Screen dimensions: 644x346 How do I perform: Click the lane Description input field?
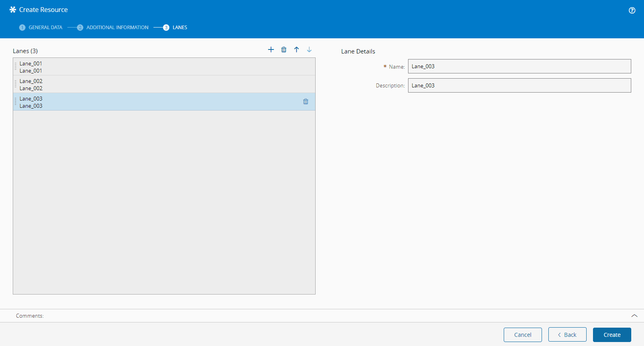519,85
